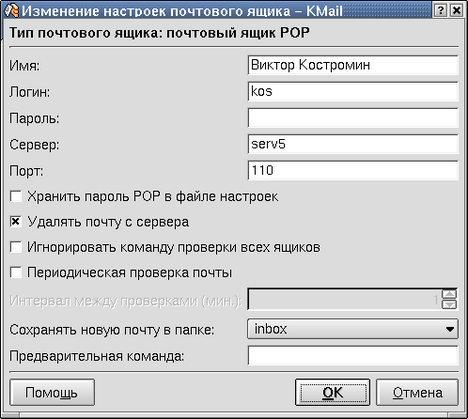Select the 'Сервер' field with serv5

click(x=353, y=144)
